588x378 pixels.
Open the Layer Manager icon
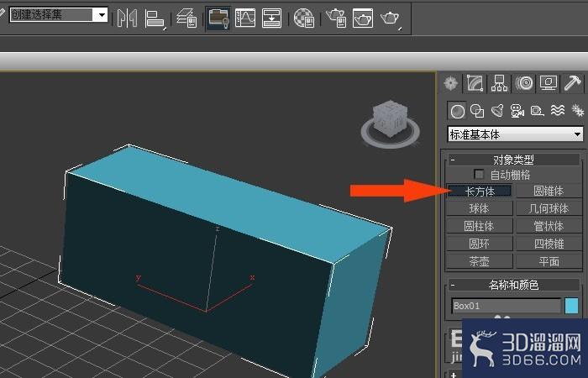coord(186,18)
